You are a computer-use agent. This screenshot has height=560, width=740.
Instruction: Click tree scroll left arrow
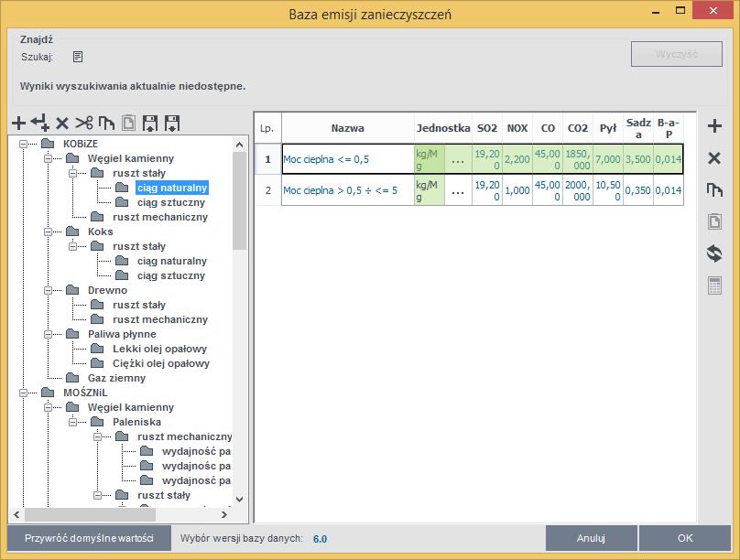[16, 515]
